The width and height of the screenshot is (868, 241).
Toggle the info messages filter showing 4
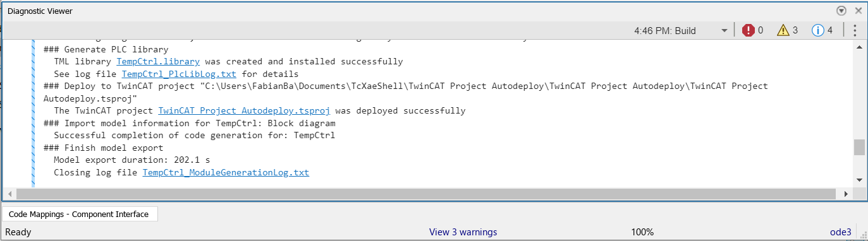tap(822, 30)
